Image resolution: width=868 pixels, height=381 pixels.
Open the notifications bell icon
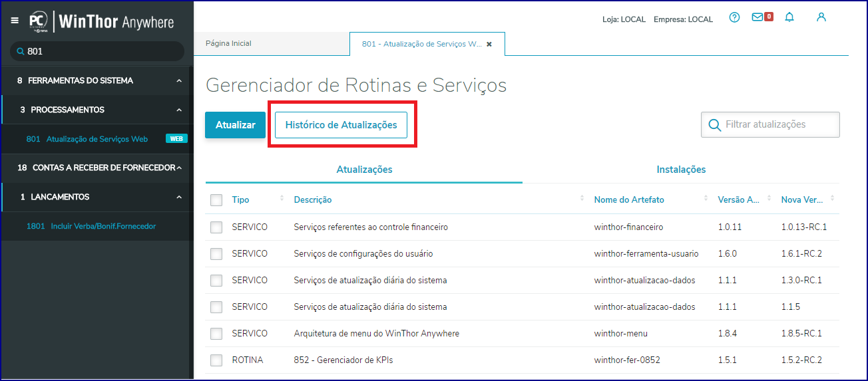point(789,17)
